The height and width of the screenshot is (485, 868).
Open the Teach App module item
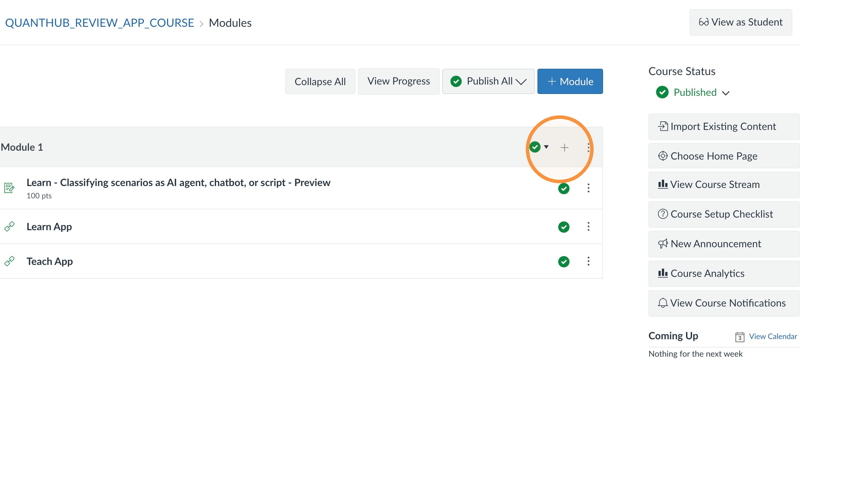[x=50, y=261]
